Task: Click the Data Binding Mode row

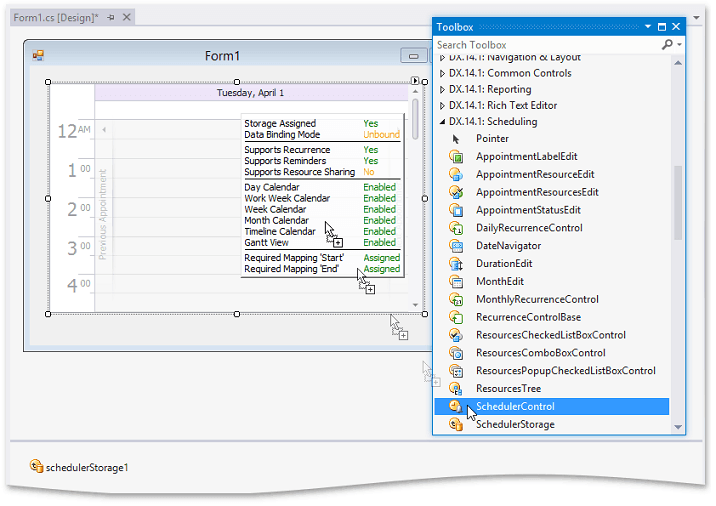Action: [322, 135]
